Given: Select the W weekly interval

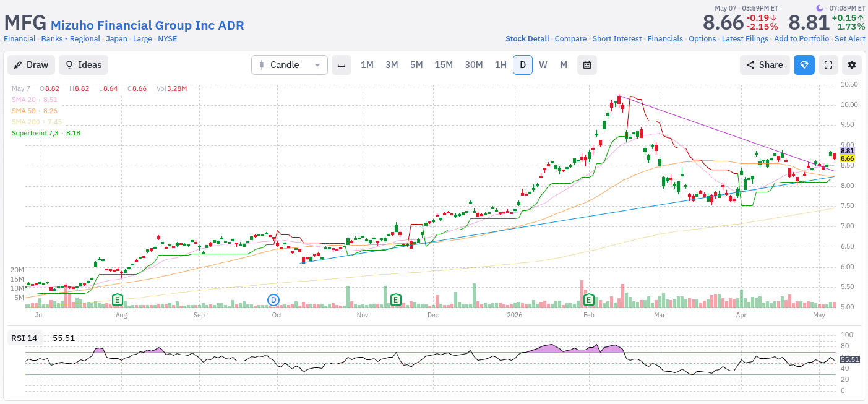Looking at the screenshot, I should [543, 65].
